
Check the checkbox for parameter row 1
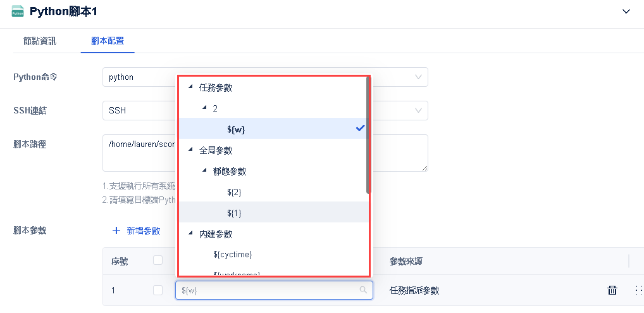coord(158,290)
